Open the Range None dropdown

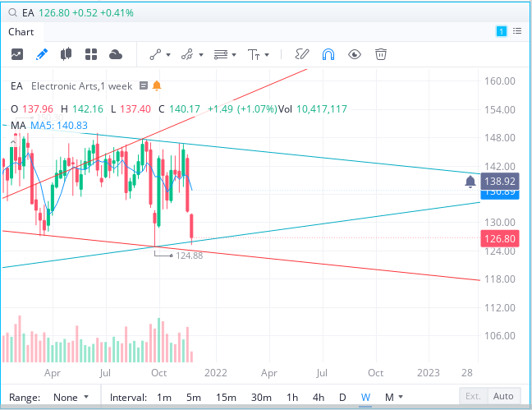pyautogui.click(x=71, y=397)
